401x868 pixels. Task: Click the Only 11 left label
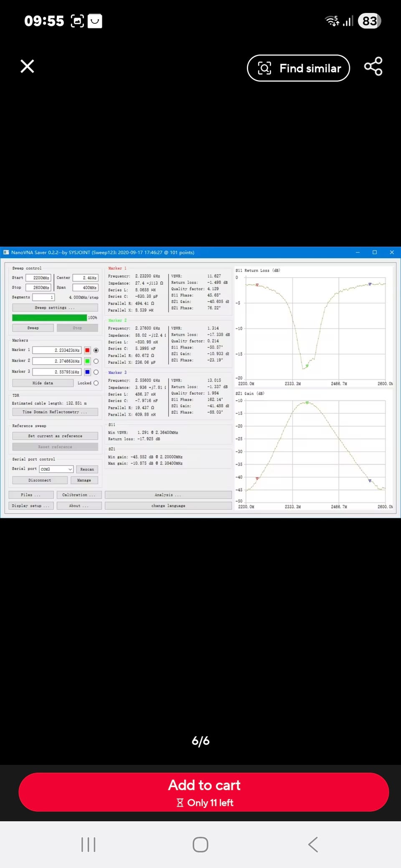205,803
